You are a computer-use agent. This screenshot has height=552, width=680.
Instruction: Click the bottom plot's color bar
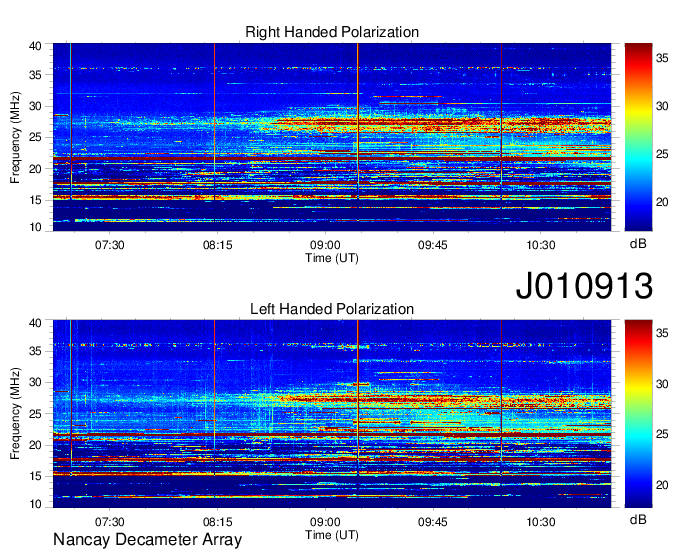point(638,414)
